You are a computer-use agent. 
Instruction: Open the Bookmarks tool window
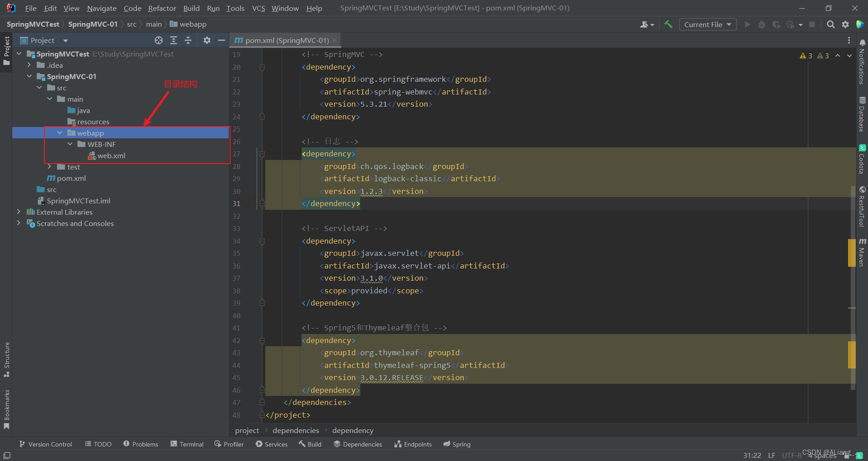coord(6,409)
